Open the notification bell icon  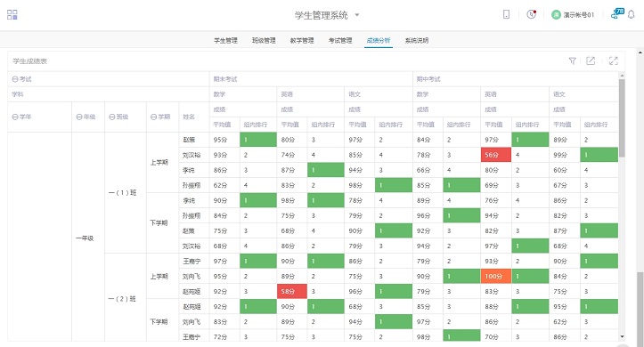click(632, 15)
